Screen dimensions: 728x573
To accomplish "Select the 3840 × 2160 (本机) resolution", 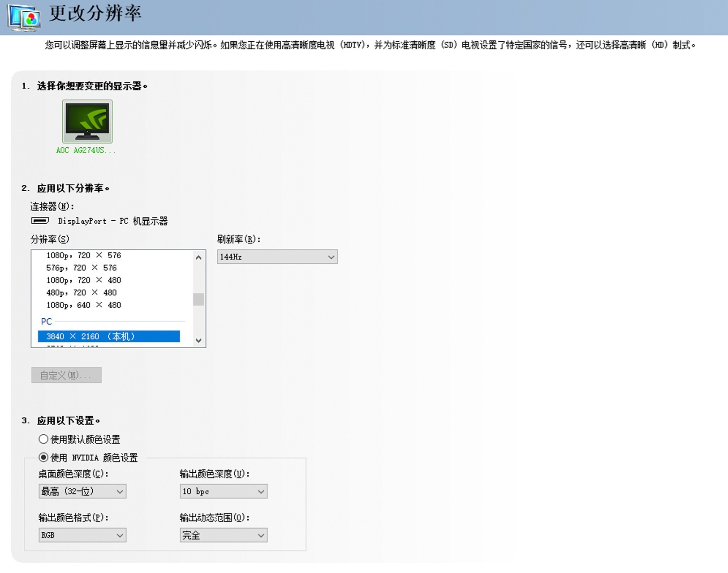I will (x=108, y=336).
